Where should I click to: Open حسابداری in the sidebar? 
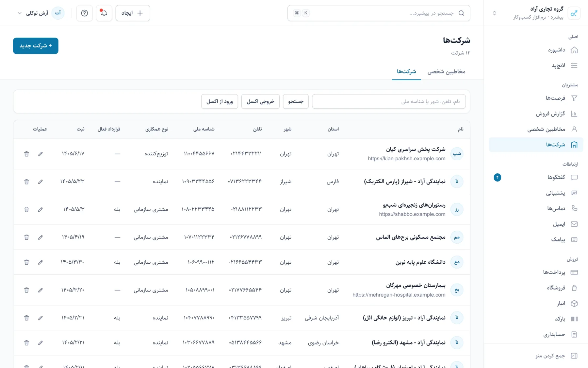tap(536, 334)
